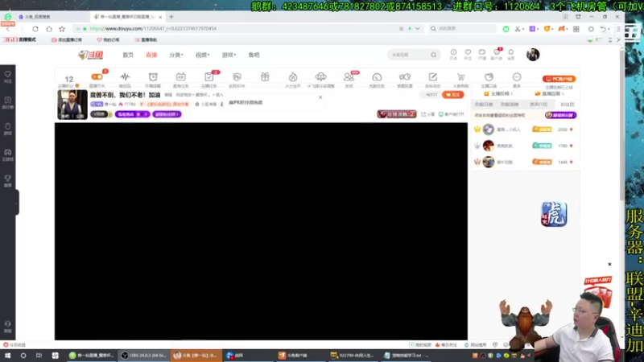
Task: Open the gift box icon
Action: click(x=265, y=77)
